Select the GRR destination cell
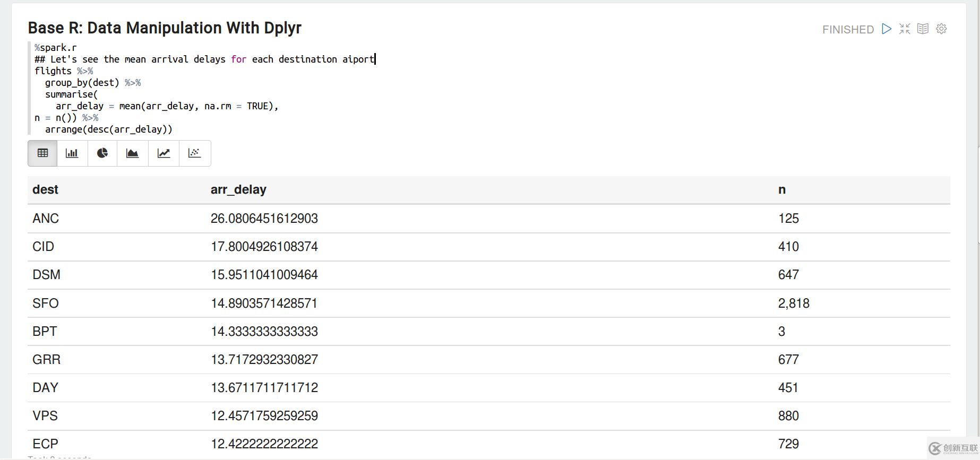The height and width of the screenshot is (460, 980). point(46,359)
